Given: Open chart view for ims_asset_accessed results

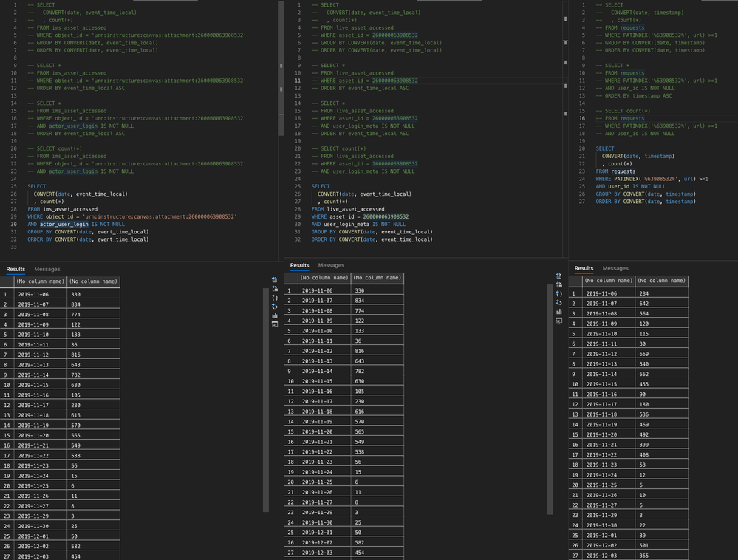Looking at the screenshot, I should [275, 315].
